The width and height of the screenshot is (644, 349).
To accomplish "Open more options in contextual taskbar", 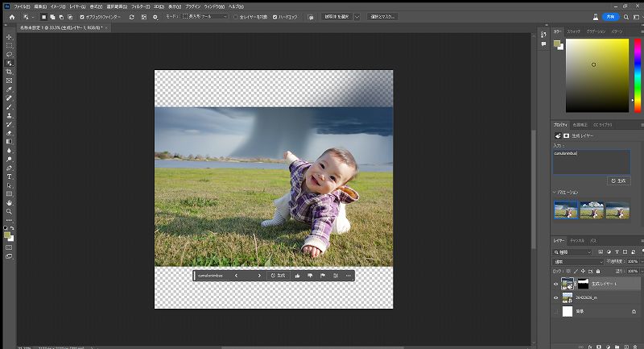I will (x=349, y=276).
